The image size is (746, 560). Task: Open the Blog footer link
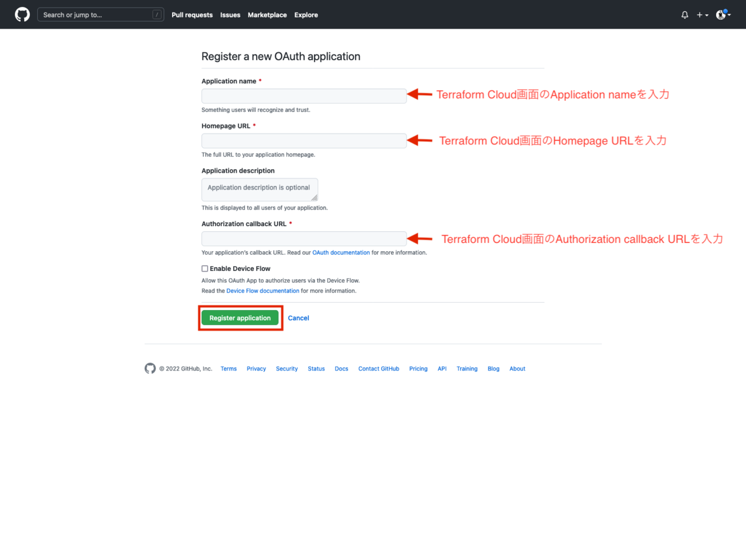click(494, 369)
